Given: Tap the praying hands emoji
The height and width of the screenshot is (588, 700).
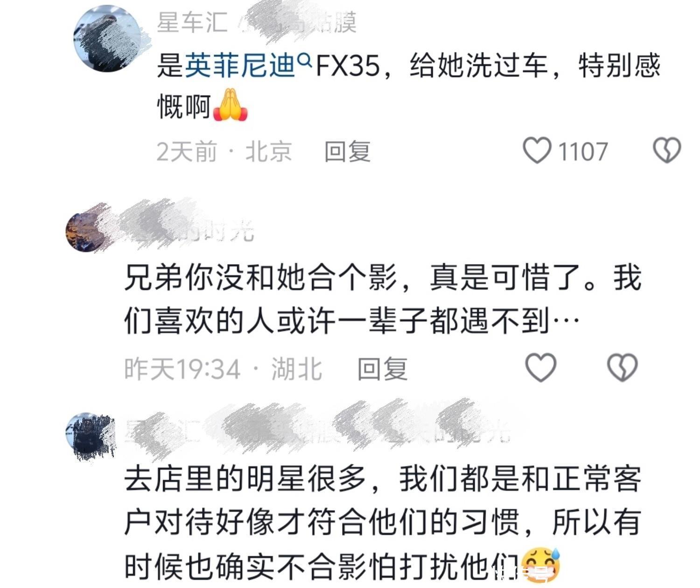Looking at the screenshot, I should [230, 105].
